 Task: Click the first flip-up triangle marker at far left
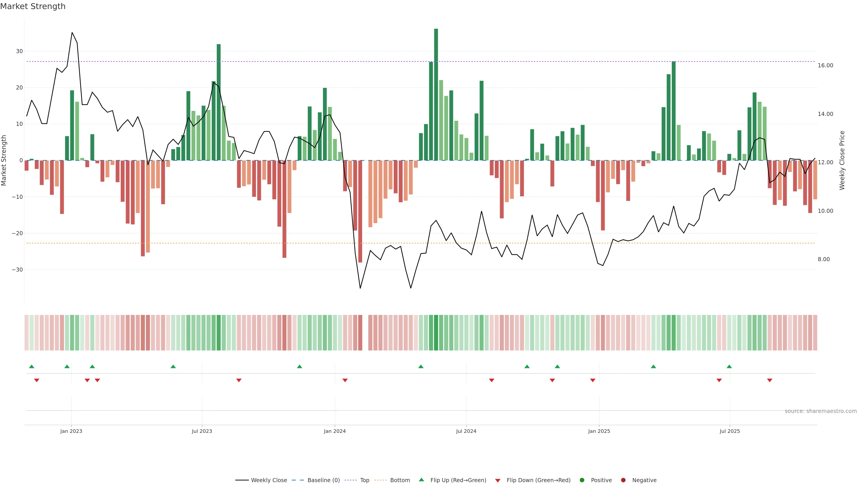(32, 366)
